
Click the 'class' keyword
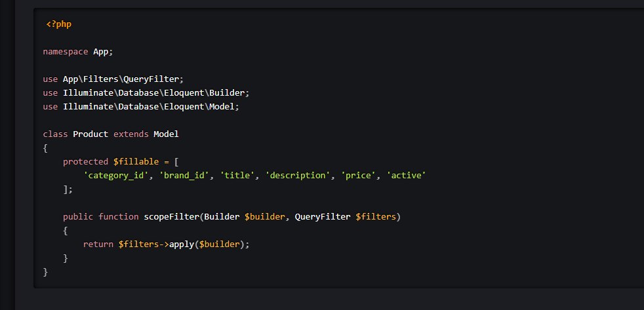point(56,134)
